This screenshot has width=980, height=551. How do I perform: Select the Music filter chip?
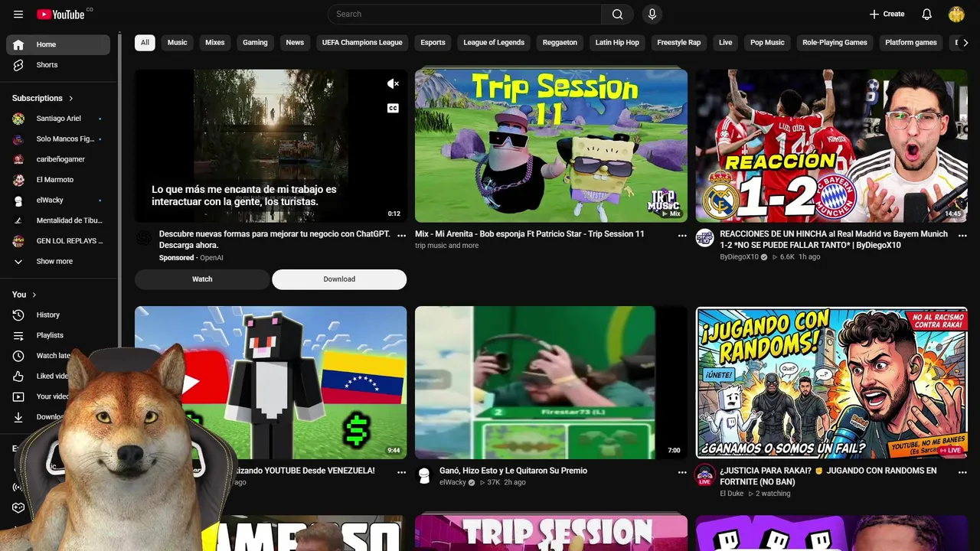point(178,43)
